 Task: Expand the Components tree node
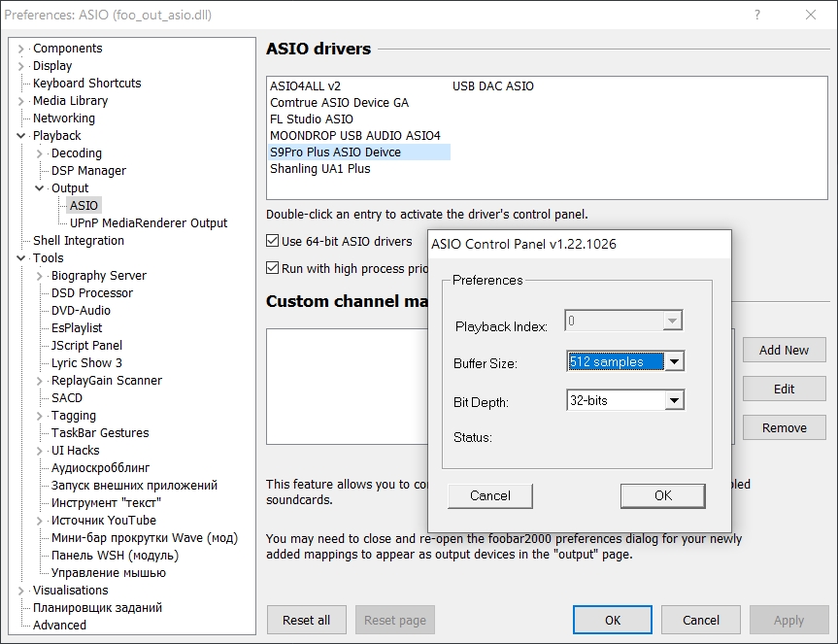21,49
